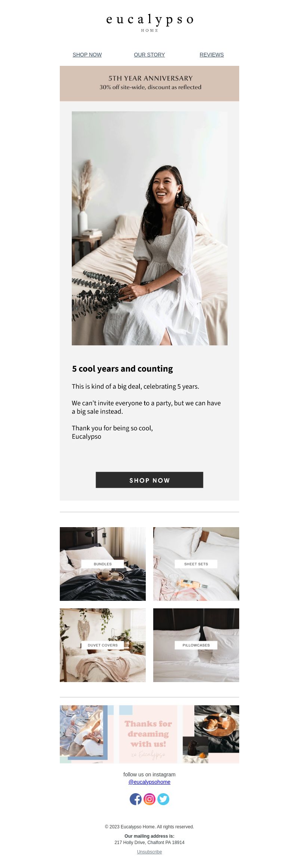Open the Instagram social icon
Viewport: 299px width, 868px height.
coord(149,799)
